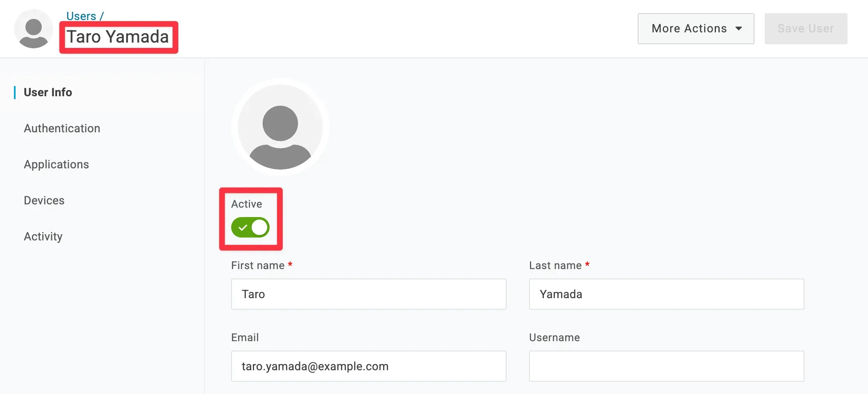
Task: Focus the Last name field containing Yamada
Action: click(666, 294)
